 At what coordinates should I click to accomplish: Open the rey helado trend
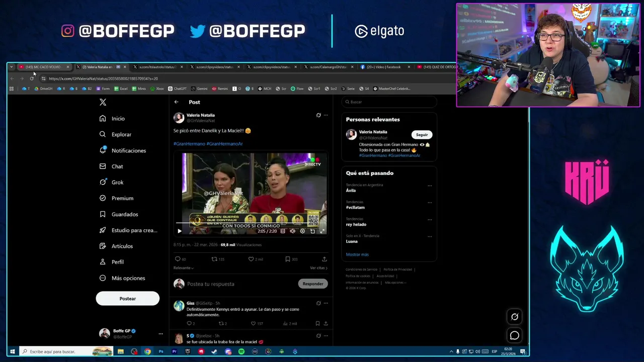[356, 225]
